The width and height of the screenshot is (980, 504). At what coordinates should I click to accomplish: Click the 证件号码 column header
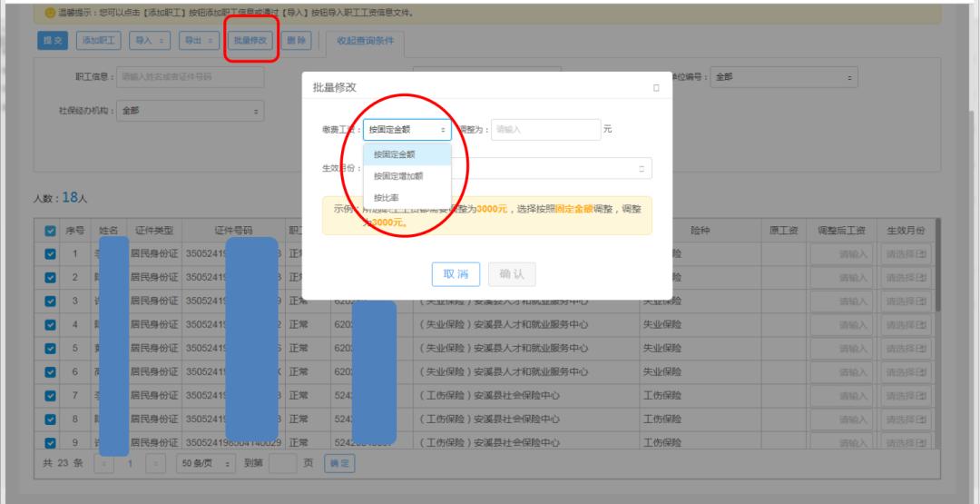[x=233, y=231]
